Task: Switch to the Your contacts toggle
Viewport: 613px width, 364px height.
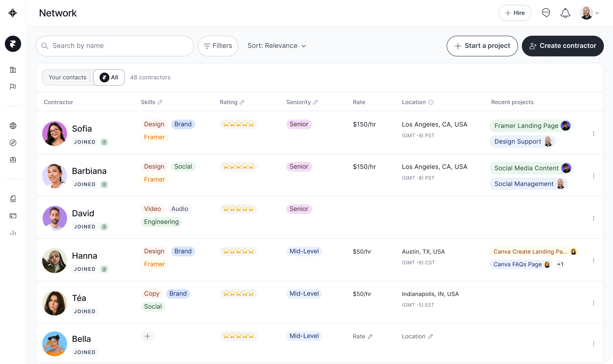Action: tap(67, 78)
